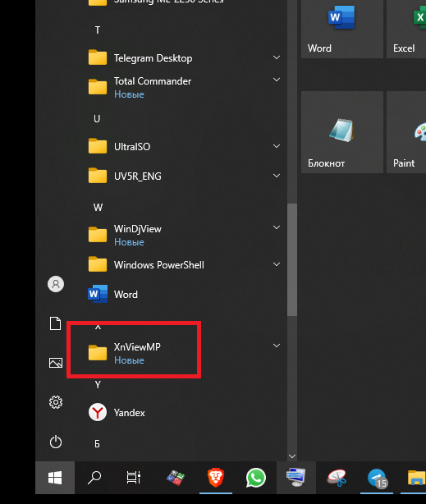The height and width of the screenshot is (504, 426).
Task: Open the UV5R_ENG folder
Action: coord(182,176)
